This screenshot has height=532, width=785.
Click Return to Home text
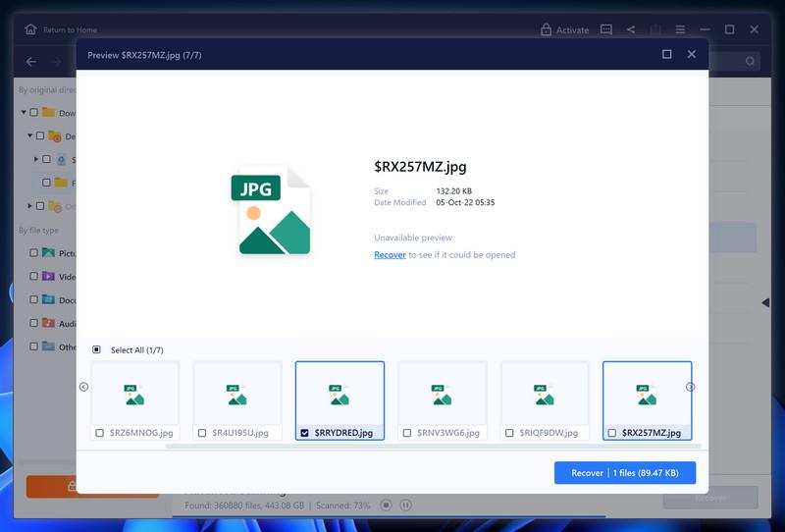[70, 30]
